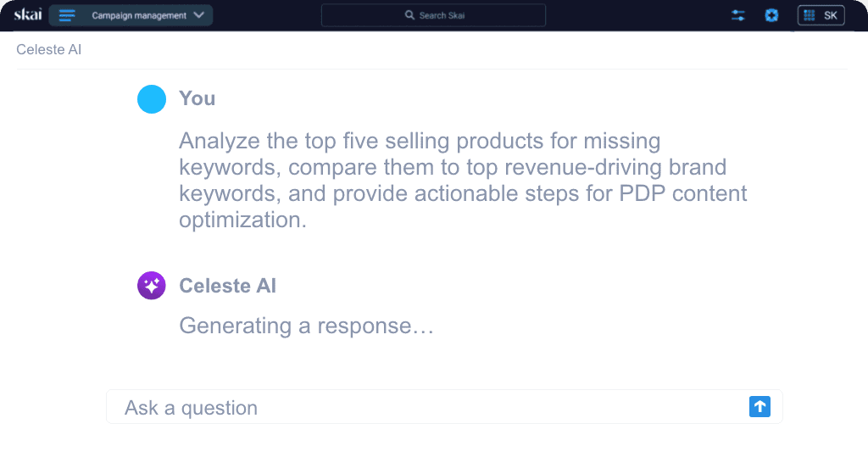Go to Celeste AI breadcrumb
868x474 pixels.
48,50
